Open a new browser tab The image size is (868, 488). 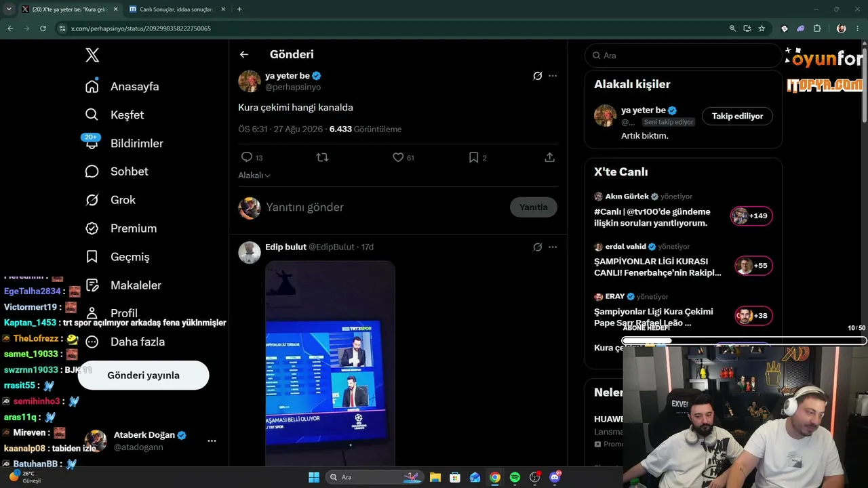pyautogui.click(x=239, y=9)
